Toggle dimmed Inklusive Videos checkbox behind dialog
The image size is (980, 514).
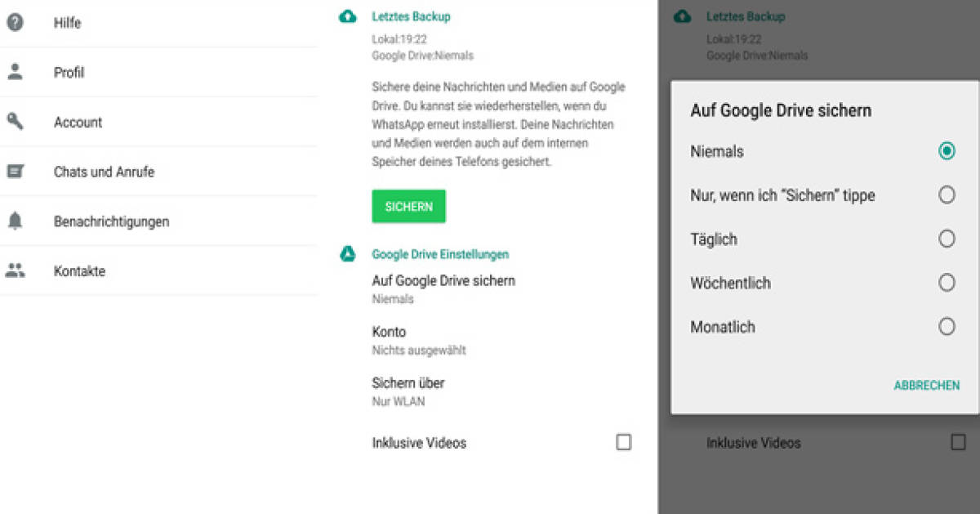coord(959,442)
